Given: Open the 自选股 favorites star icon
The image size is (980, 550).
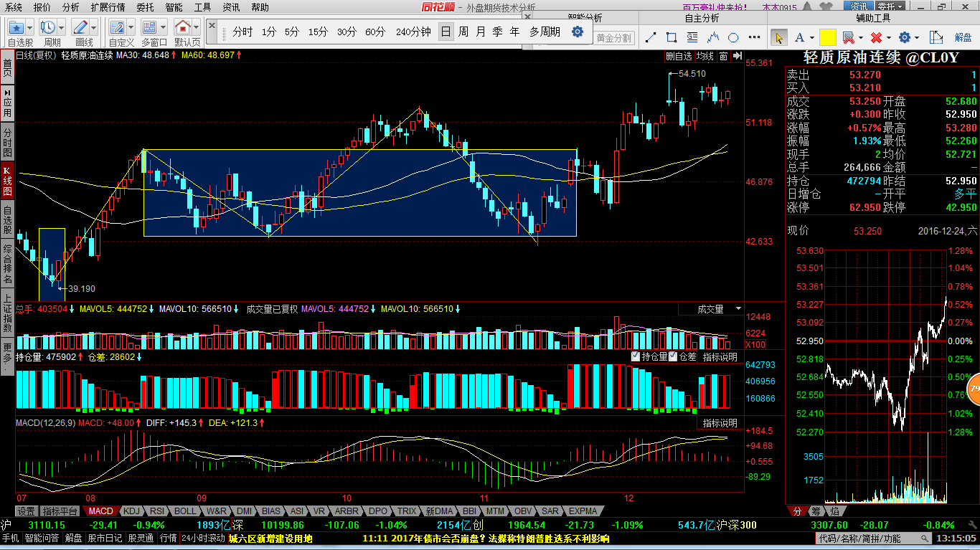Looking at the screenshot, I should click(17, 27).
